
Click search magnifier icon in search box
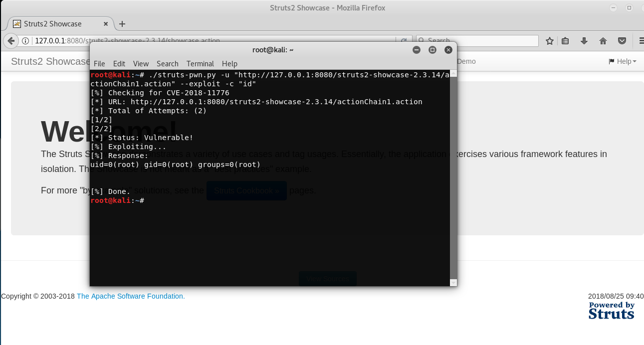[422, 41]
